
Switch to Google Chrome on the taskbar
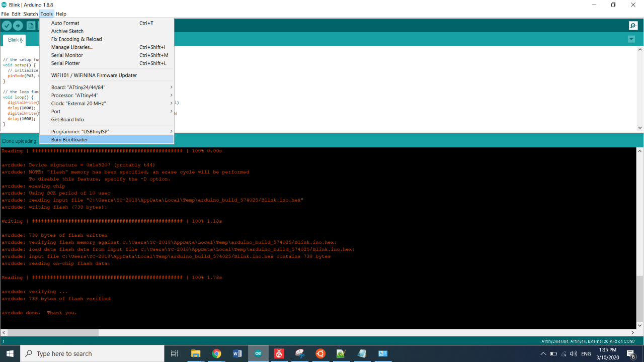(216, 353)
